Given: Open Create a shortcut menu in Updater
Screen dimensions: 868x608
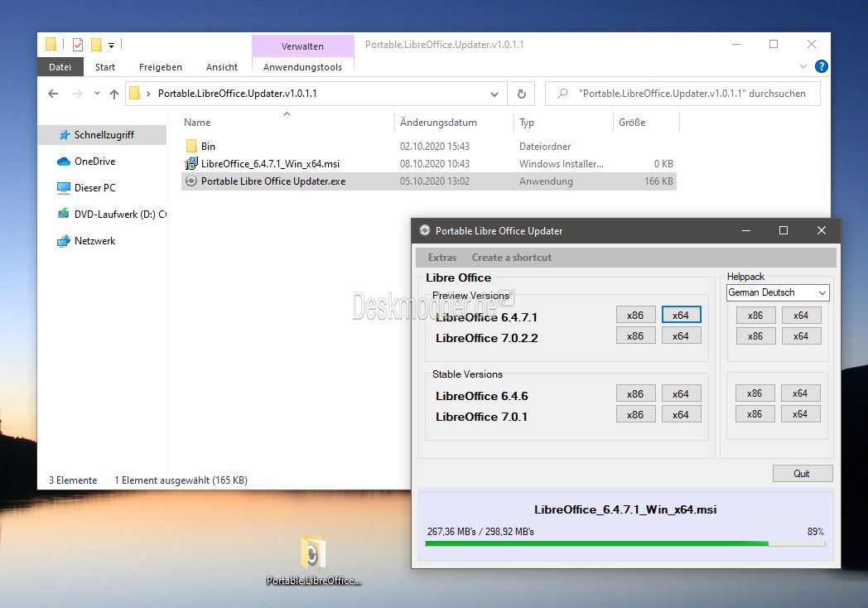Looking at the screenshot, I should [512, 258].
